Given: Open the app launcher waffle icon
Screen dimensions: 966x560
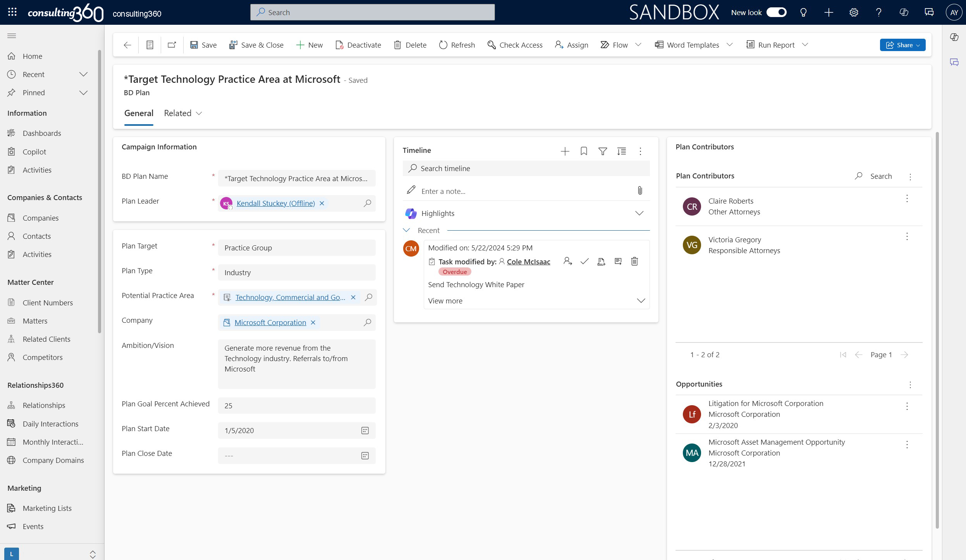Looking at the screenshot, I should [12, 12].
